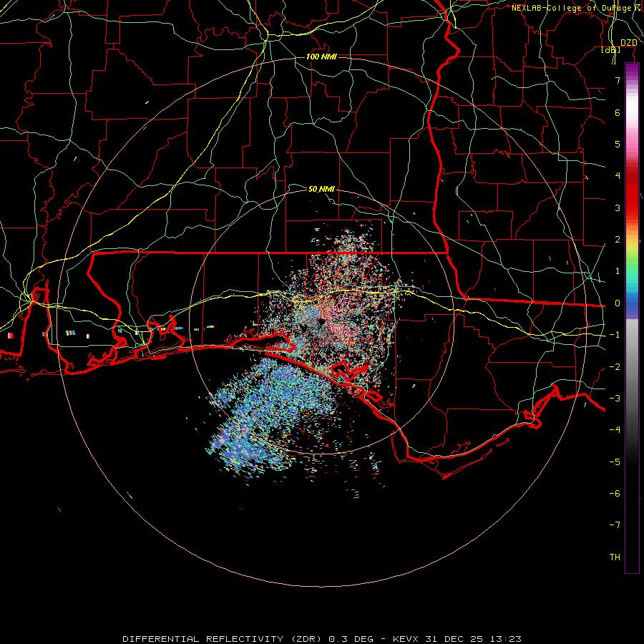
Task: Click the 2 dB scale value
Action: [x=618, y=240]
